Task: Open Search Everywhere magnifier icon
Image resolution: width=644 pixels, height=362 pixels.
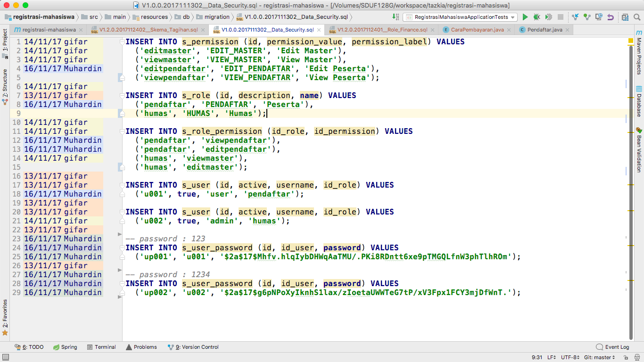Action: [637, 17]
